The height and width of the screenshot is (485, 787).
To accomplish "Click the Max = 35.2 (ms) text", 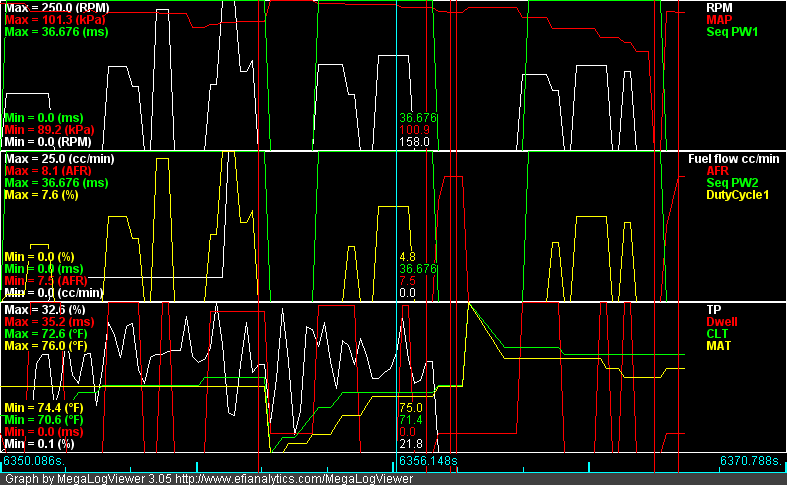I will 49,322.
